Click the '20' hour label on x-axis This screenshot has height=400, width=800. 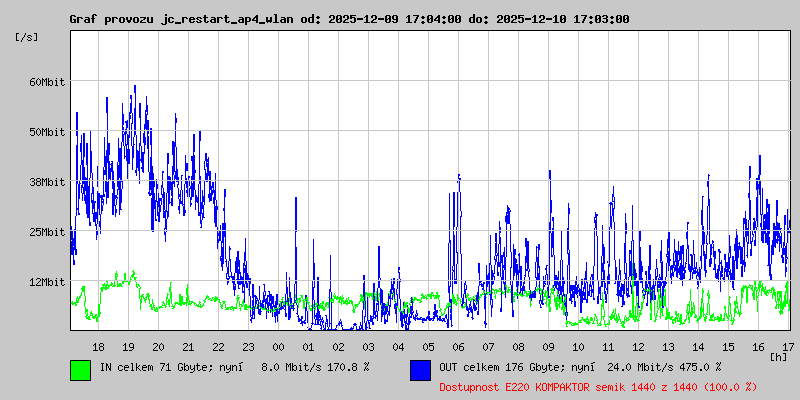pyautogui.click(x=158, y=347)
